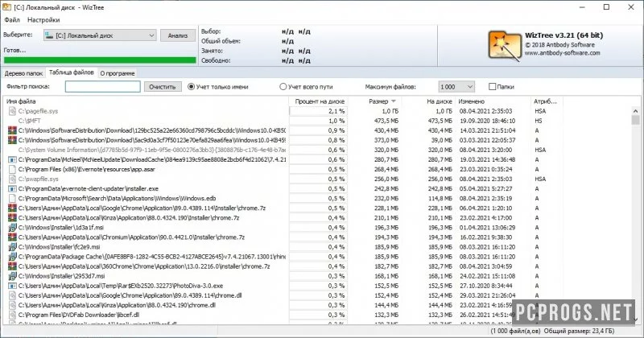Click the 'HSA' attribute of swapfile.sys
644x338 pixels.
point(540,179)
